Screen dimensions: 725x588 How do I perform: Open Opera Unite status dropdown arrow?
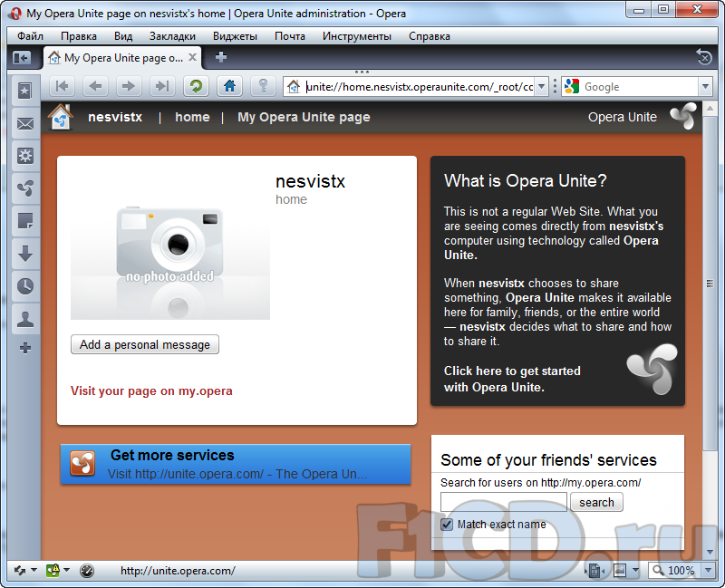(66, 571)
